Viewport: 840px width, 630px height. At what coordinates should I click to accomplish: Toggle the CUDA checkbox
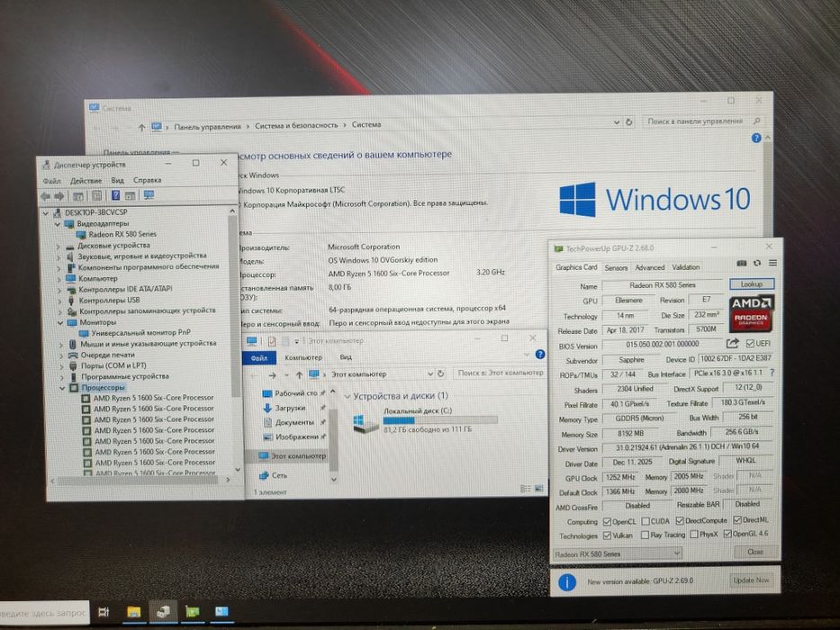click(x=645, y=521)
